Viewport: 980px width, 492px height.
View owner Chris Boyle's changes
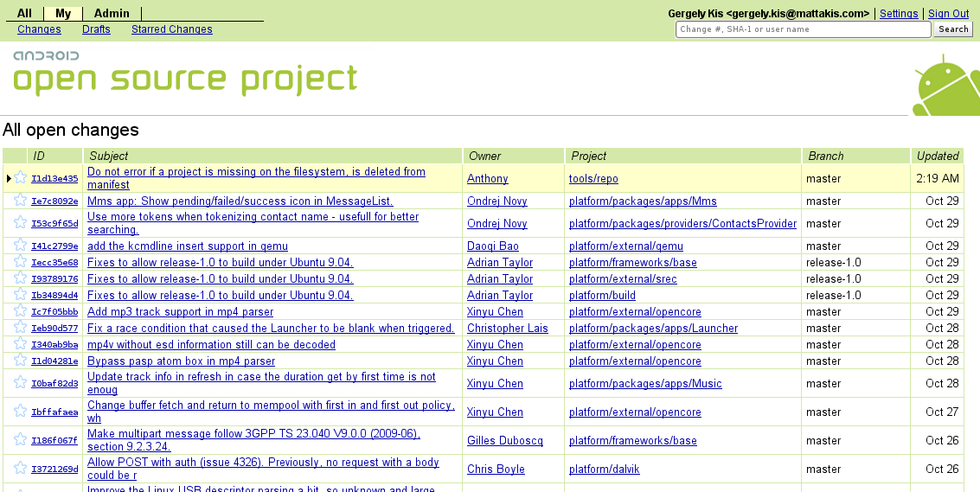[496, 470]
